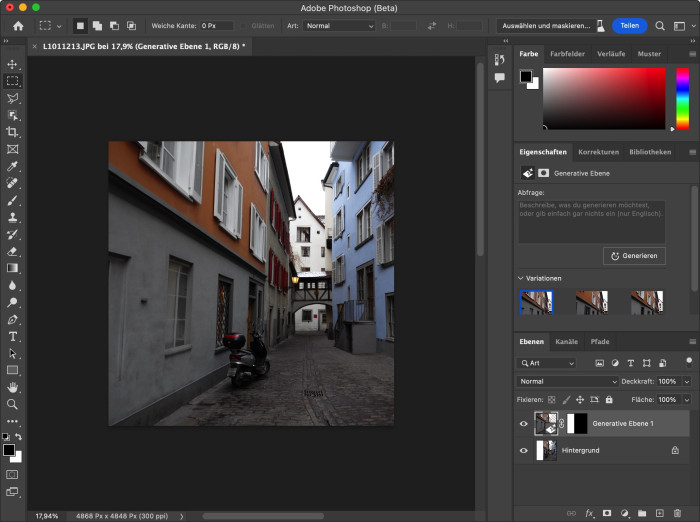This screenshot has width=700, height=522.
Task: Create a new layer with plus icon
Action: [x=660, y=513]
